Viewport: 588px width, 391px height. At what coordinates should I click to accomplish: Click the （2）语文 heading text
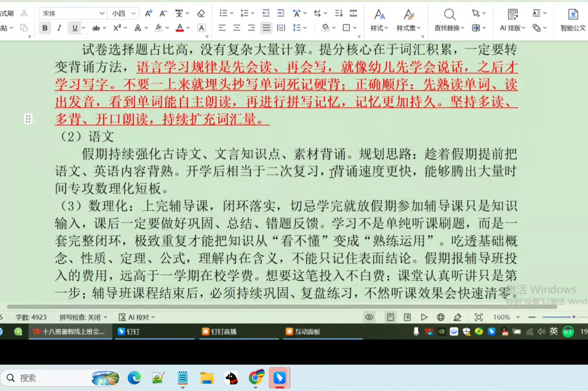pyautogui.click(x=87, y=136)
